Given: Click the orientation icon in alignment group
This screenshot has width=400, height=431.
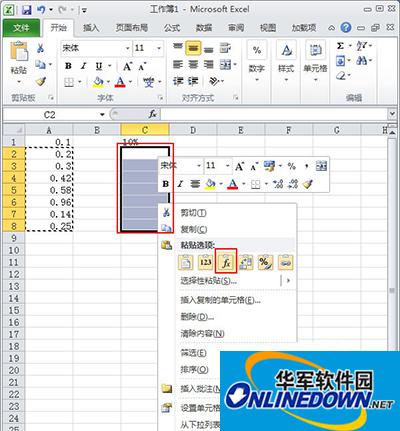Looking at the screenshot, I should tap(214, 81).
